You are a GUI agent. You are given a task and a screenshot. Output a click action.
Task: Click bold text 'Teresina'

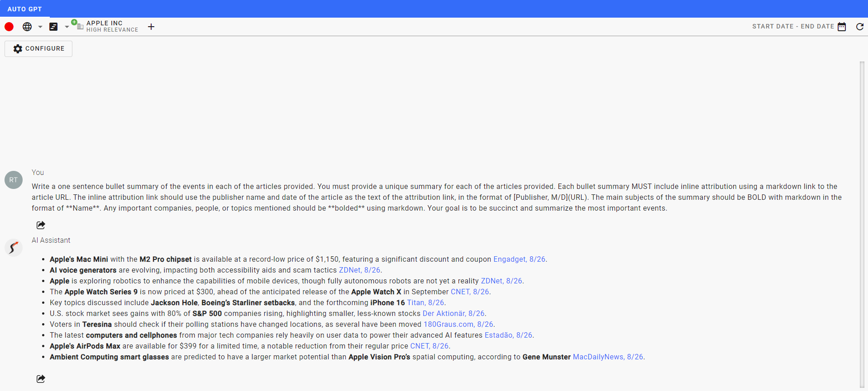pos(97,324)
